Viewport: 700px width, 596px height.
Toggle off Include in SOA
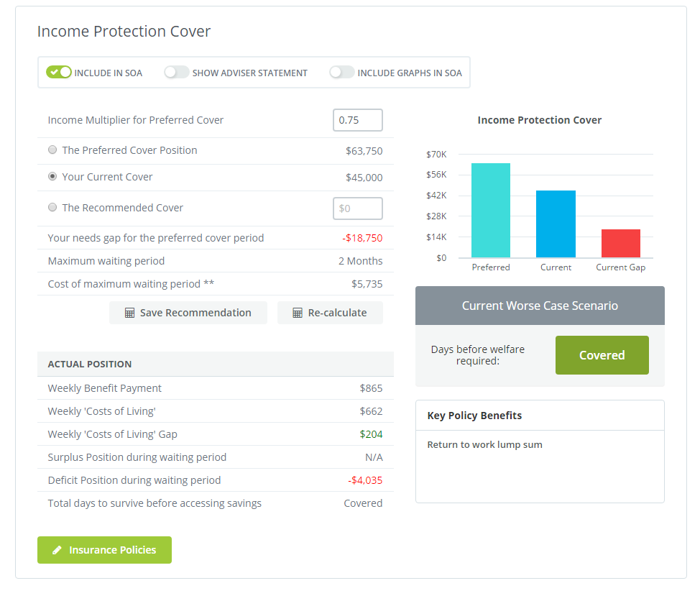(x=59, y=73)
